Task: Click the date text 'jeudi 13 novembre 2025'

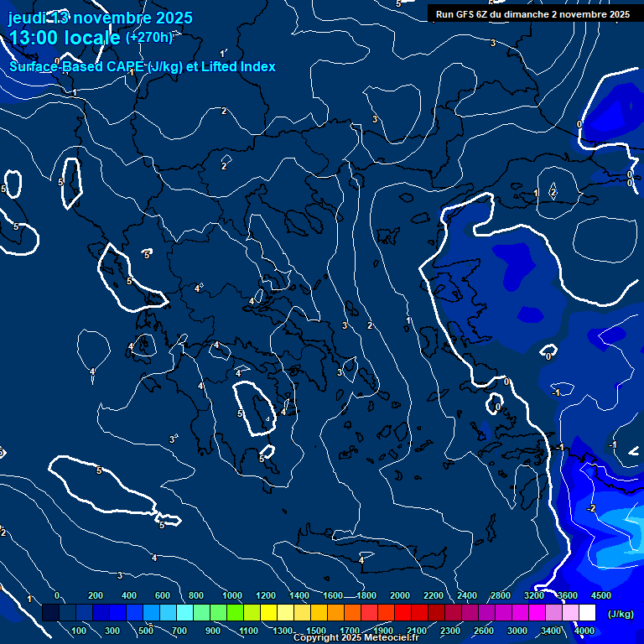Action: point(101,18)
